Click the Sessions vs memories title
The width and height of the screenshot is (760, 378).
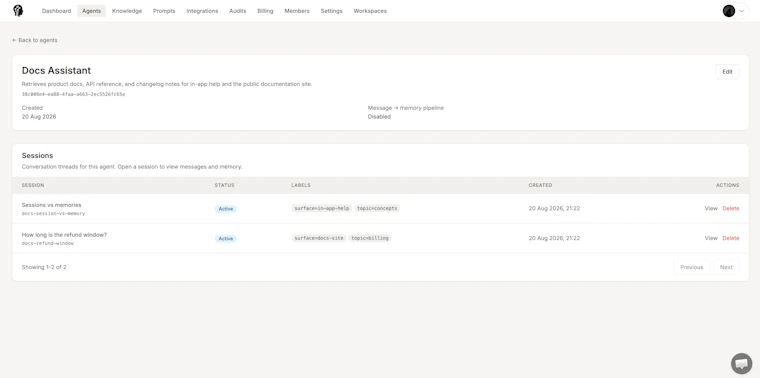point(51,205)
